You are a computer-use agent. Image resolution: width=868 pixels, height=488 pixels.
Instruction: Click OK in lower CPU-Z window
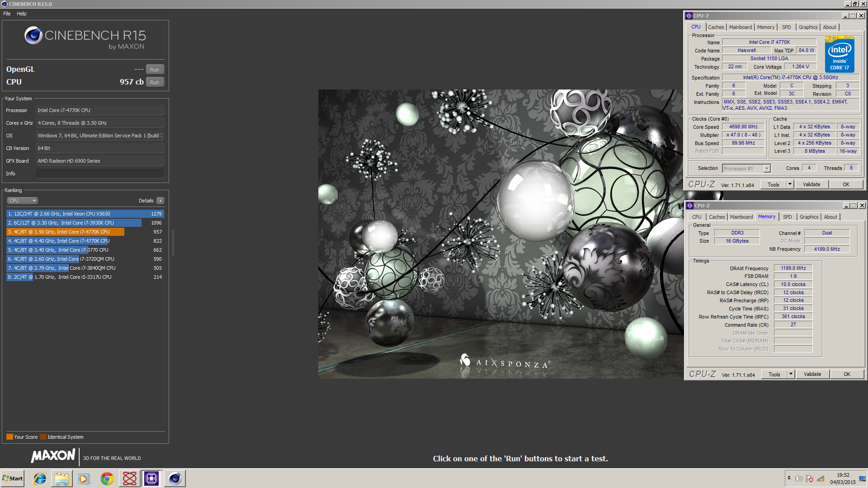847,374
